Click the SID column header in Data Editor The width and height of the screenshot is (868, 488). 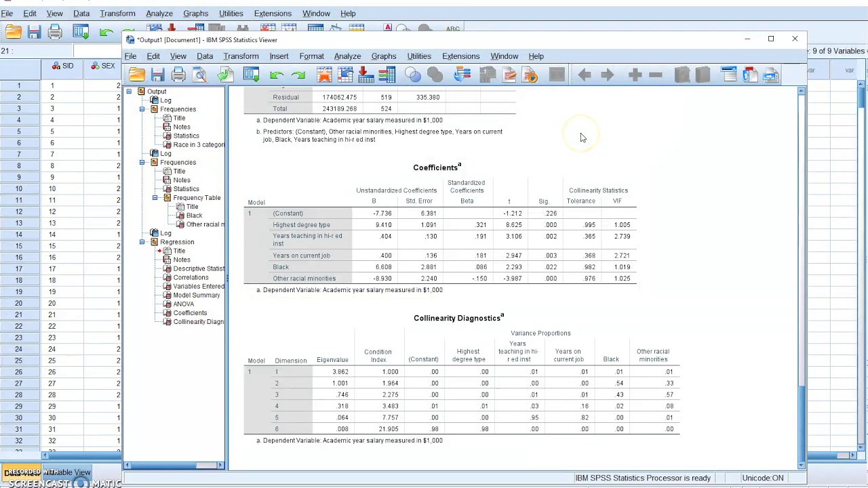(62, 66)
